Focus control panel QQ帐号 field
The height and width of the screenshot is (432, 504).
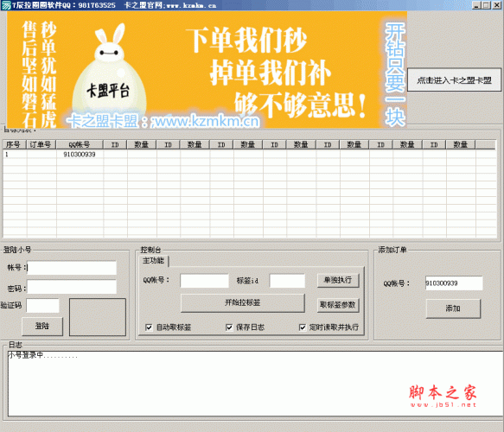coord(204,281)
